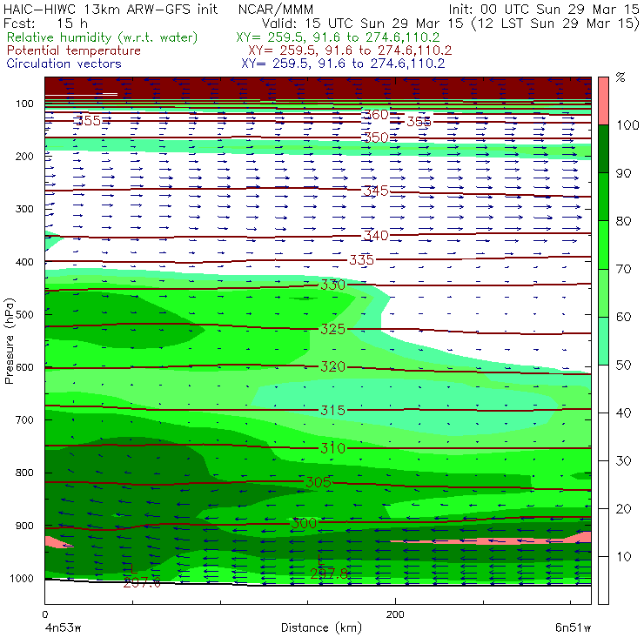Click the 900 hPa pressure axis label
Viewport: 644px width, 644px height.
coord(24,526)
